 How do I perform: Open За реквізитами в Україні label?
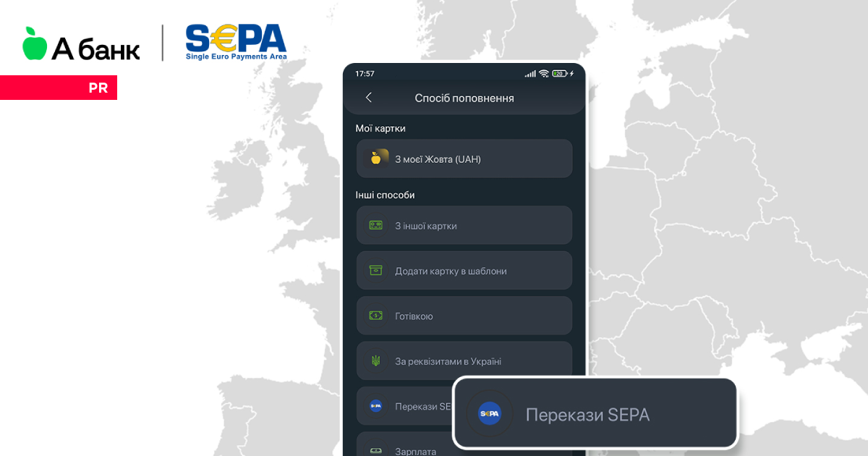pyautogui.click(x=448, y=361)
